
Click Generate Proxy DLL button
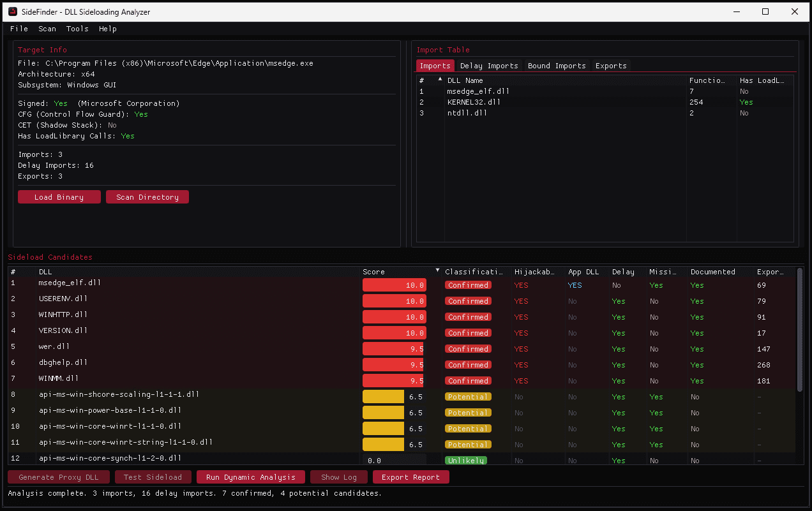(59, 477)
